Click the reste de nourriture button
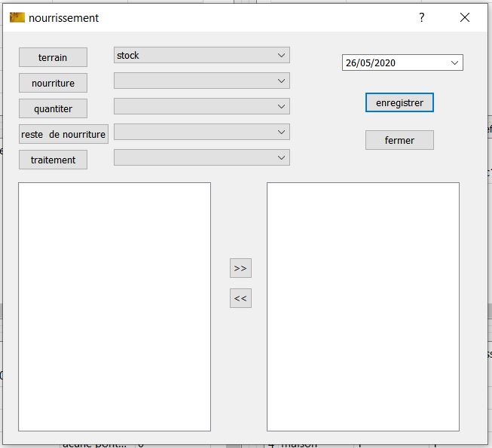Screen dimensions: 492x448 pyautogui.click(x=63, y=134)
